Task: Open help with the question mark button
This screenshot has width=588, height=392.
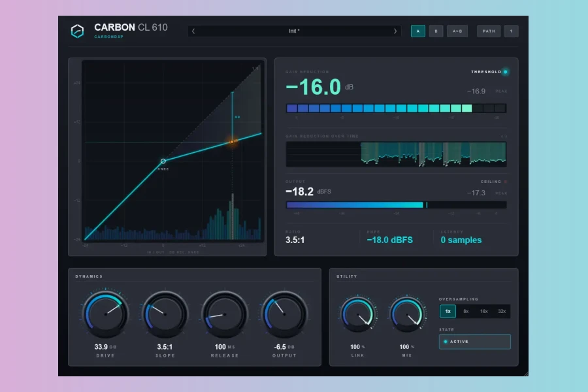Action: click(511, 31)
